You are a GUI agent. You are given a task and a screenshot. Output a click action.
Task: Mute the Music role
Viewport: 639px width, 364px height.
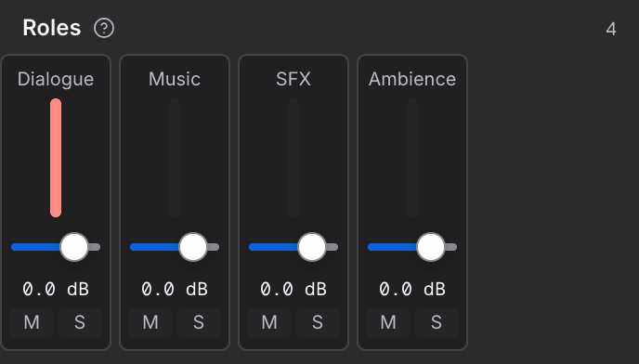point(150,323)
